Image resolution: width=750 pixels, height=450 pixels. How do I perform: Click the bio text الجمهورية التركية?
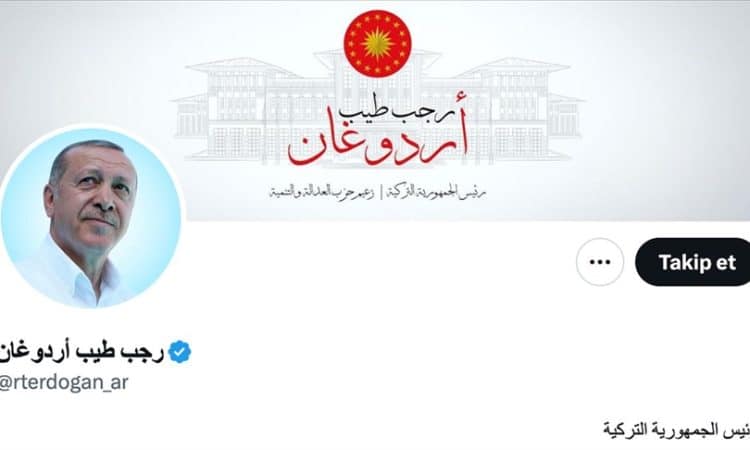pyautogui.click(x=675, y=430)
